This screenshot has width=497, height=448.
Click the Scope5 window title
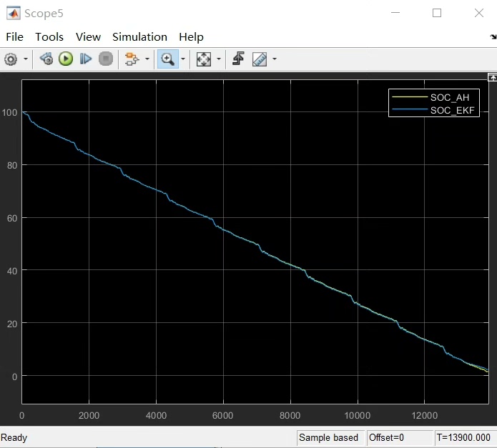[44, 14]
